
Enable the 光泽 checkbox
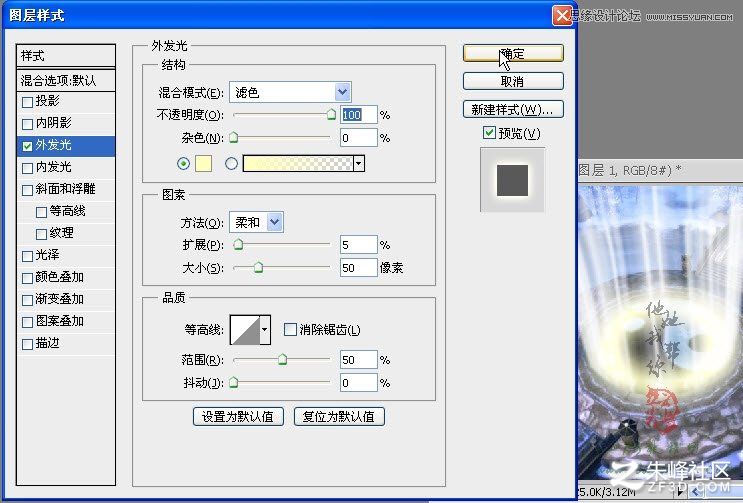[27, 256]
